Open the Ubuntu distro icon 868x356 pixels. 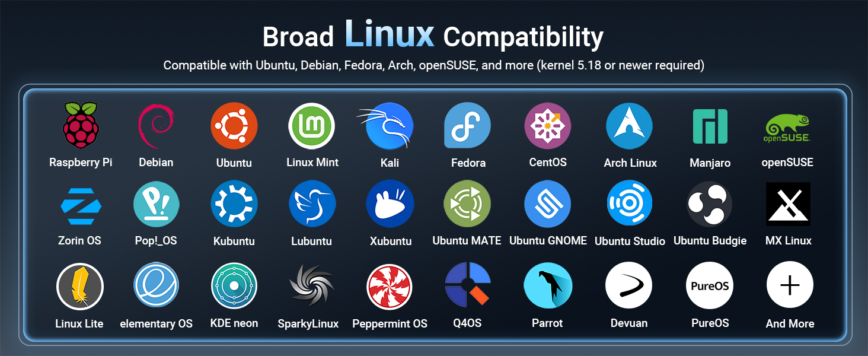[x=234, y=125]
